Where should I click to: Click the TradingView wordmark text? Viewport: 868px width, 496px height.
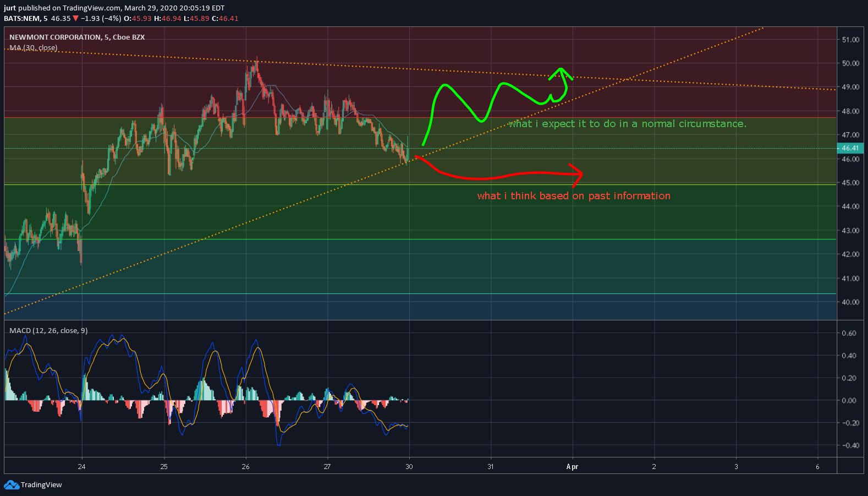tap(41, 485)
